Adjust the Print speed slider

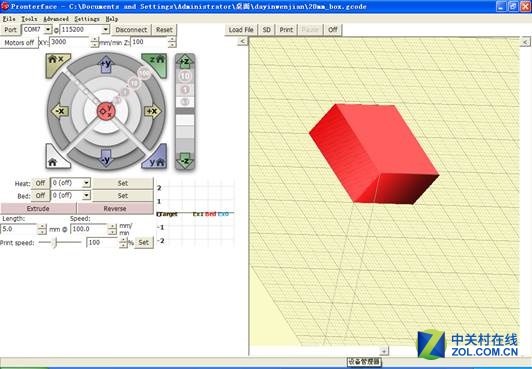click(55, 242)
